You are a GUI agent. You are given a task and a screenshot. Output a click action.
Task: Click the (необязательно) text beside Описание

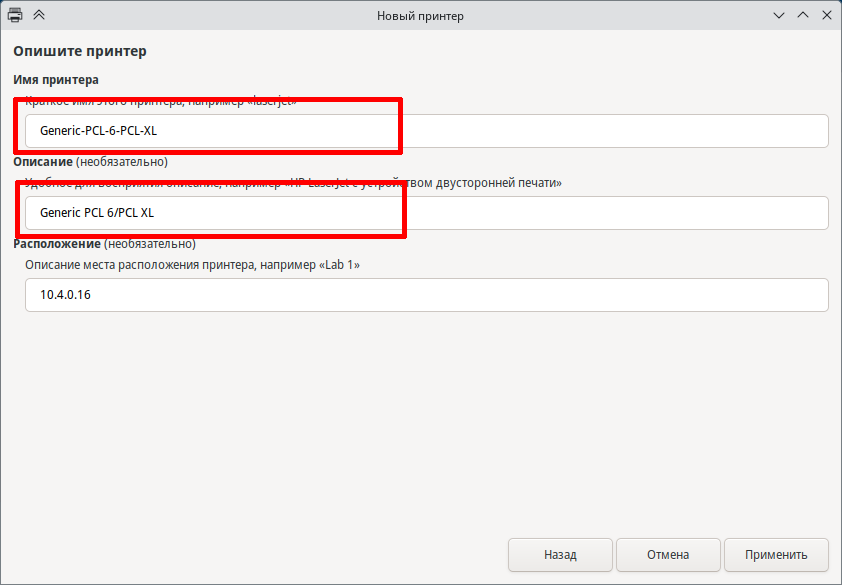pos(122,162)
